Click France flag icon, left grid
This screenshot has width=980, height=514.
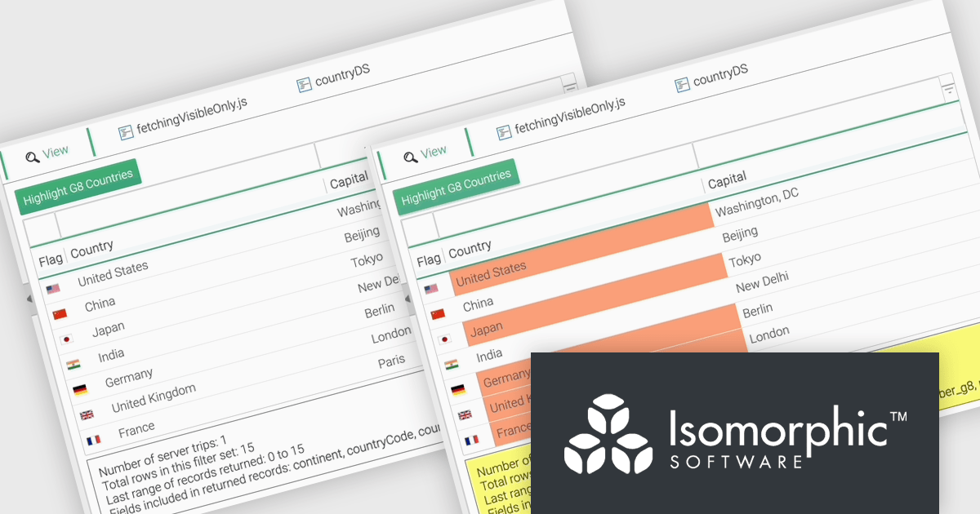click(93, 441)
